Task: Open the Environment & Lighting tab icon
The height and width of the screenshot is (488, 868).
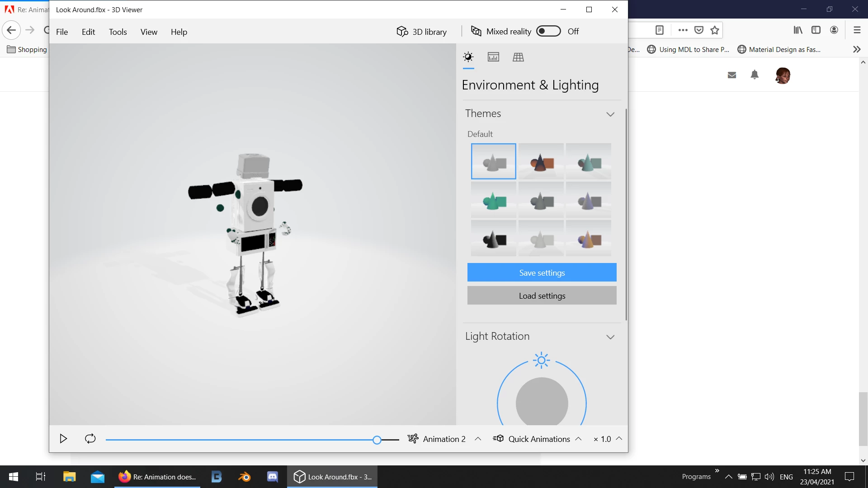Action: coord(468,57)
